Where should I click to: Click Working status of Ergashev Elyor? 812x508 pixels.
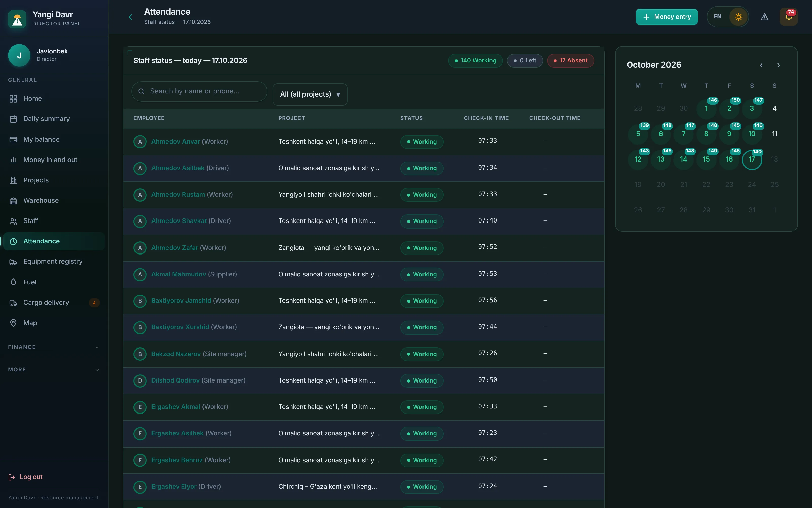pos(422,487)
